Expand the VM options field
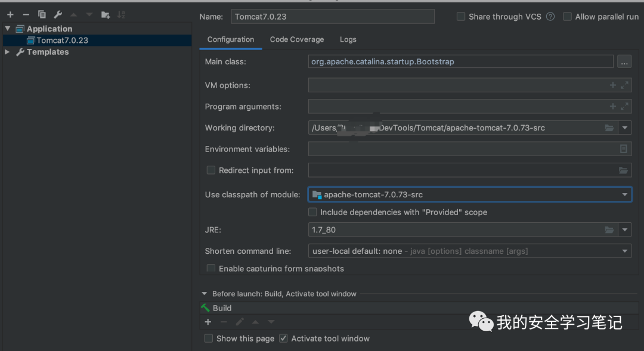 (624, 85)
